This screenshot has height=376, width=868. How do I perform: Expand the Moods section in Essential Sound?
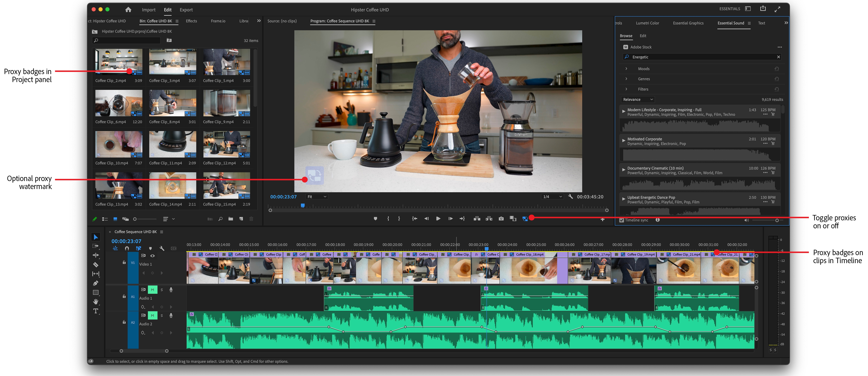pos(626,69)
